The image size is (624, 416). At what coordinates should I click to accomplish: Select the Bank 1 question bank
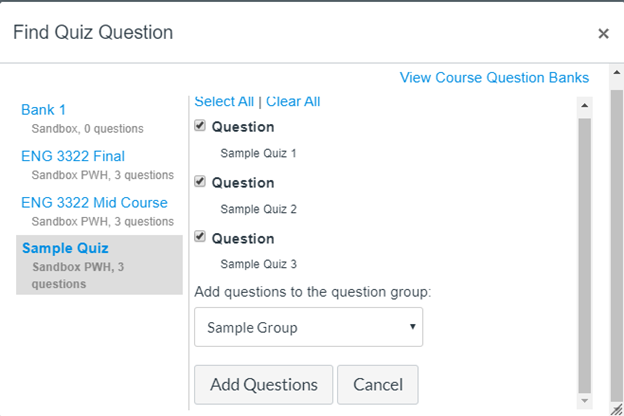[43, 110]
